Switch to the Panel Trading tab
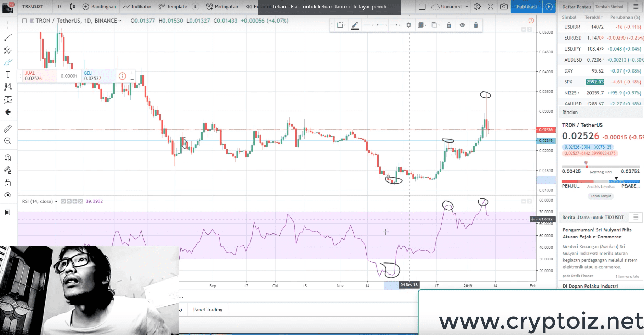Viewport: 644px width, 335px height. [x=208, y=310]
